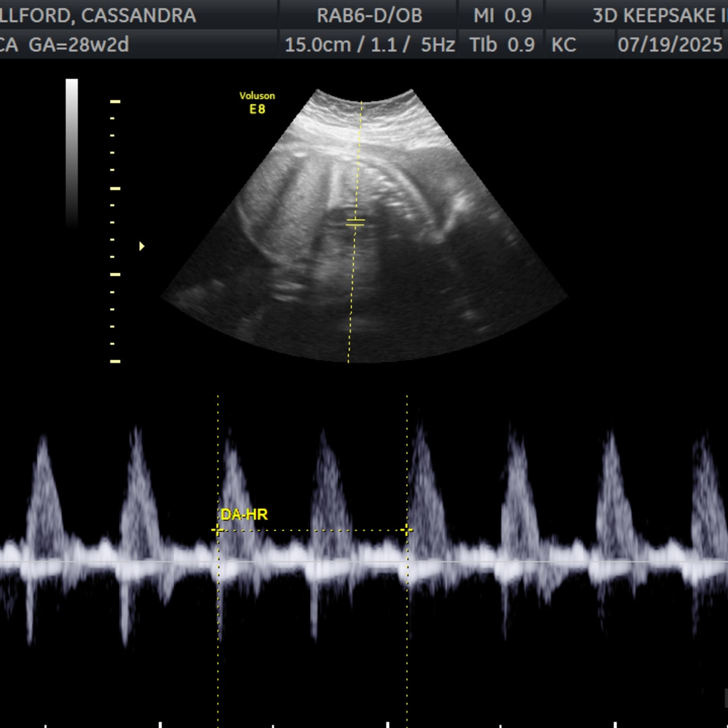Click the MI 0.9 indicator
Image resolution: width=728 pixels, height=728 pixels.
pyautogui.click(x=502, y=16)
